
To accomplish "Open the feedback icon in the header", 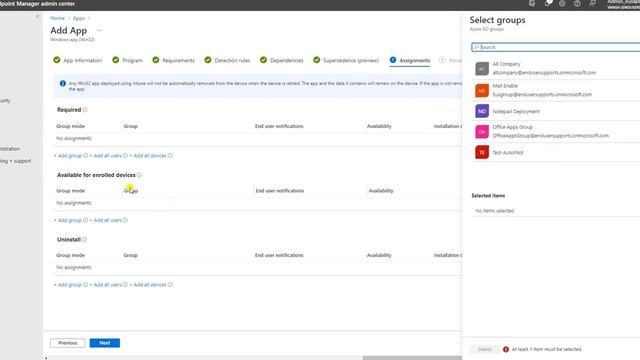I will [x=592, y=4].
